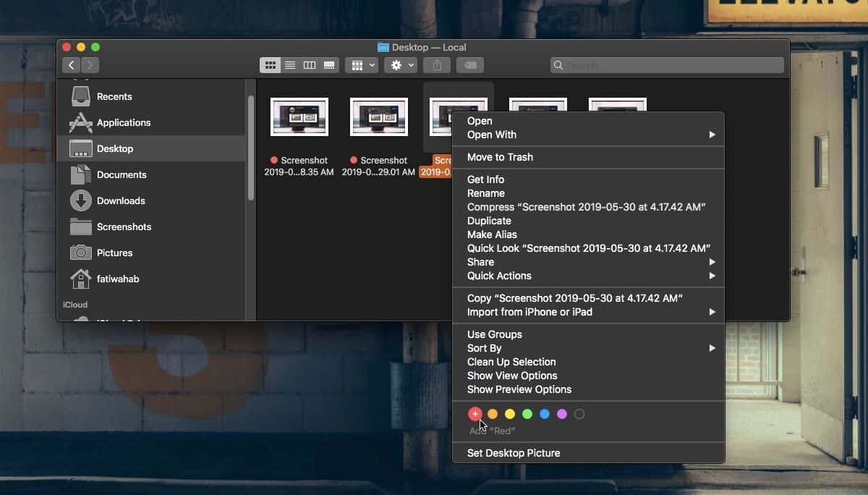Apply the Red tag color
This screenshot has width=868, height=495.
475,414
